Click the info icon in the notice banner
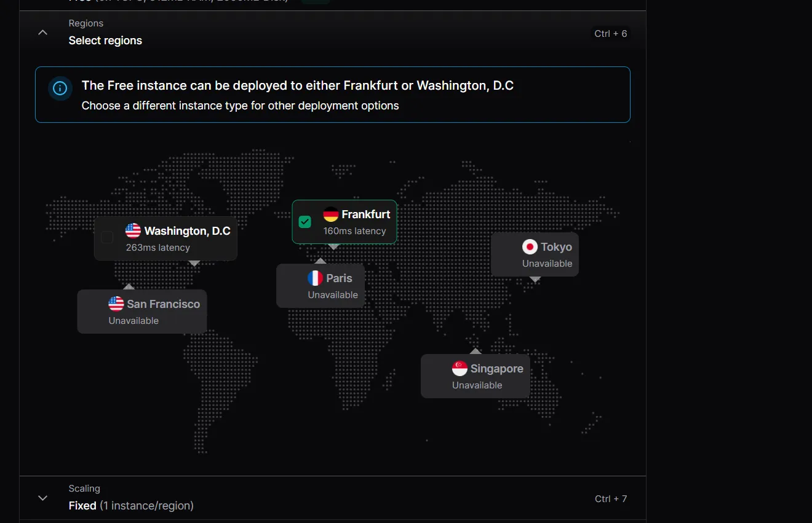Image resolution: width=812 pixels, height=523 pixels. [60, 88]
